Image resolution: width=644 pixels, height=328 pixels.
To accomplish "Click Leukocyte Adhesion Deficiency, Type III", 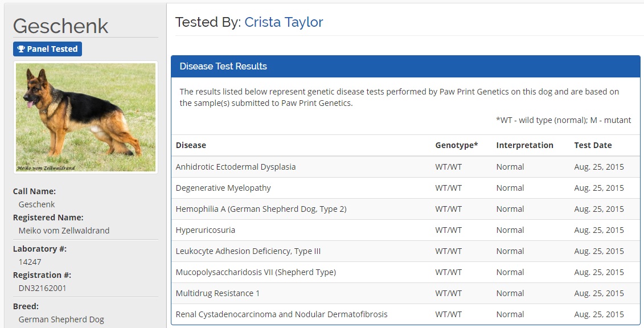I will (x=248, y=251).
